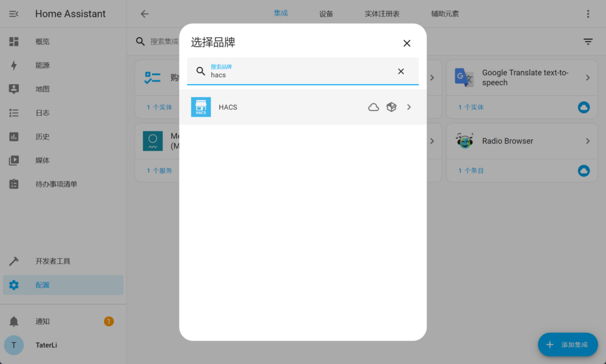
Task: Open the 地图 map icon in sidebar
Action: [14, 89]
